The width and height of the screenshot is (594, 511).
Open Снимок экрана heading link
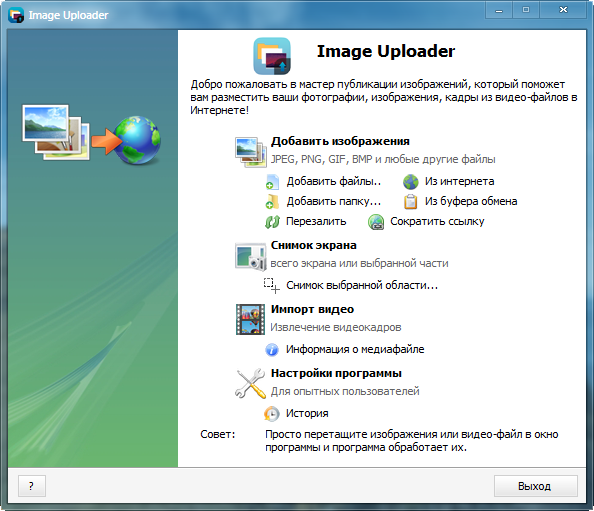coord(314,245)
